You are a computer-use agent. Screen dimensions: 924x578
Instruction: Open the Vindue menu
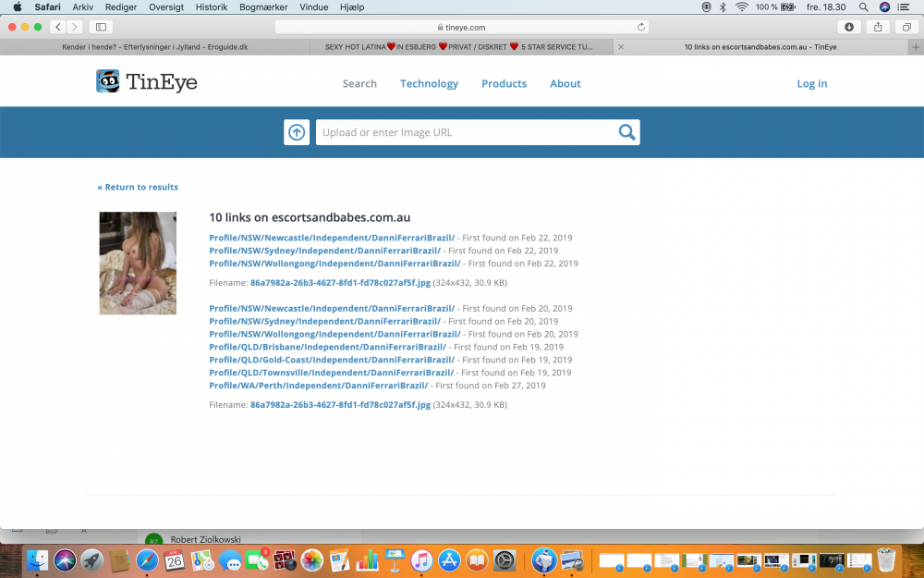pos(313,7)
